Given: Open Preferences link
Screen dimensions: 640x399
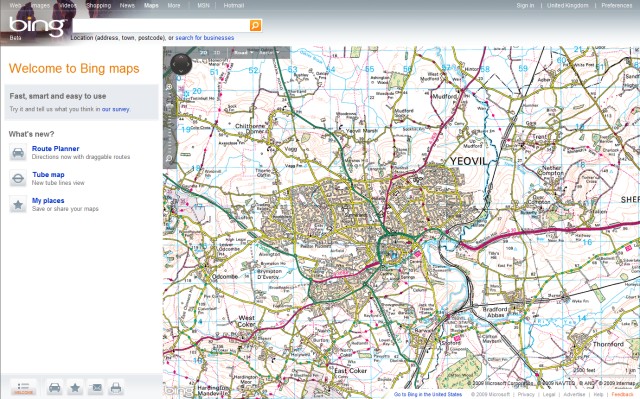Looking at the screenshot, I should tap(616, 5).
